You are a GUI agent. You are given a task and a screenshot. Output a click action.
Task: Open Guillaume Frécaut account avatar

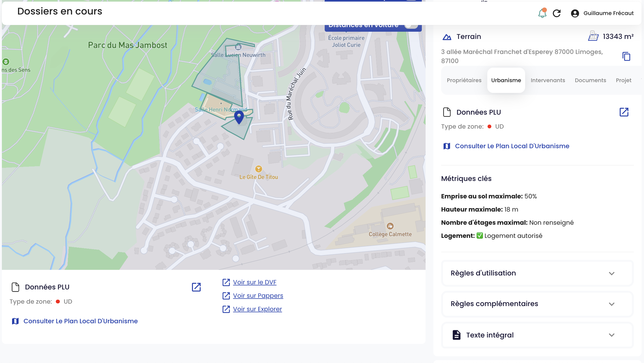point(575,13)
